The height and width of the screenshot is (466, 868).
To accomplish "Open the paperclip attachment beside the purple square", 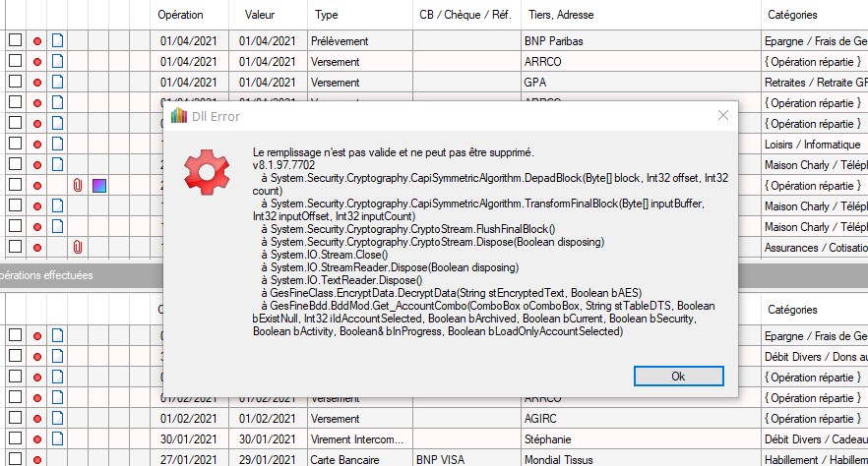I will [78, 185].
